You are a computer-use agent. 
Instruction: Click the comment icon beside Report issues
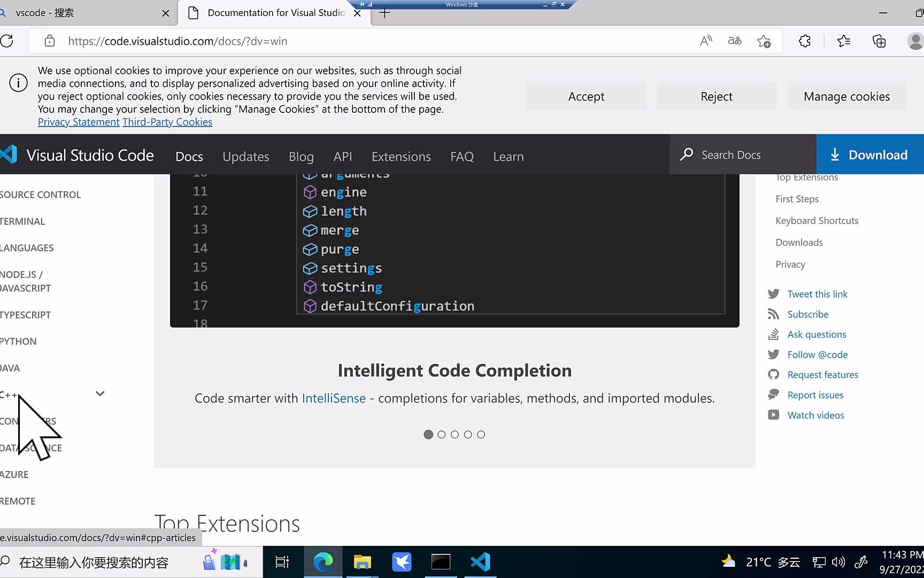773,395
